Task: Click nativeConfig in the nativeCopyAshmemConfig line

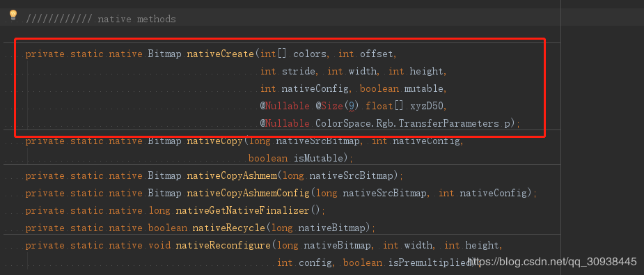Action: pos(493,193)
